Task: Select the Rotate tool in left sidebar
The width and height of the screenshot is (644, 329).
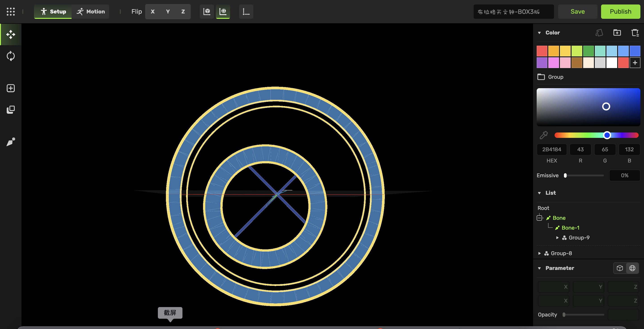Action: tap(11, 56)
